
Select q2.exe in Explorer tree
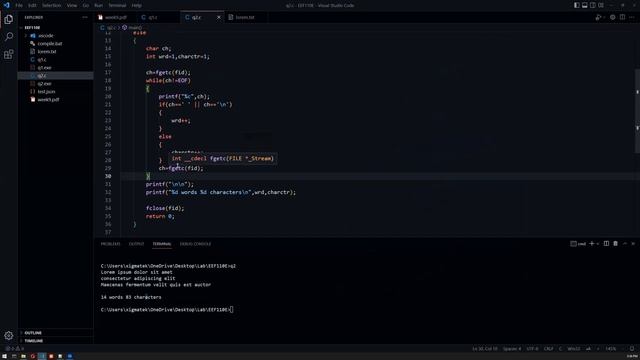(x=56, y=83)
